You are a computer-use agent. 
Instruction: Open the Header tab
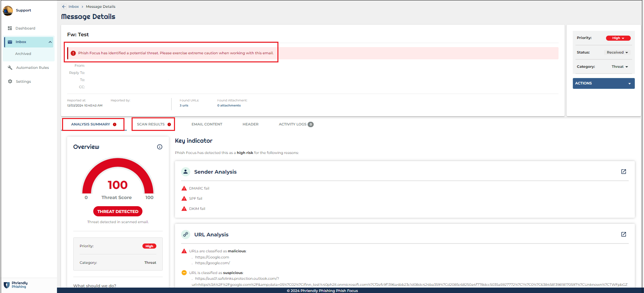pyautogui.click(x=251, y=124)
